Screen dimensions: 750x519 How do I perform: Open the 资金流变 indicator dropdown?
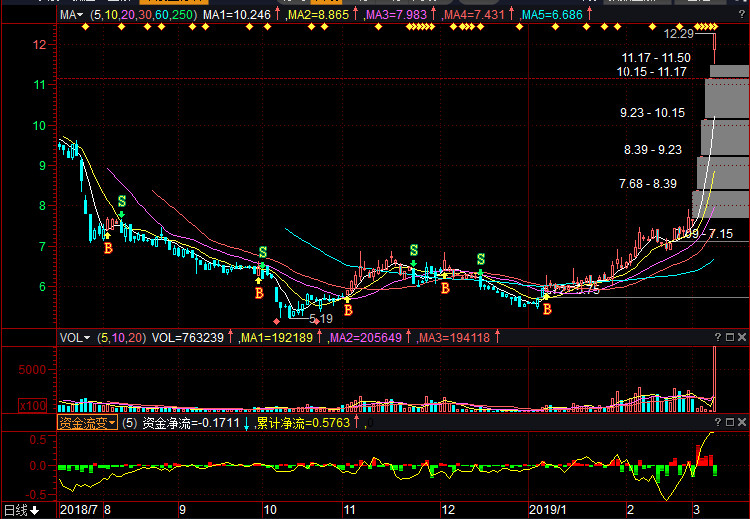87,423
